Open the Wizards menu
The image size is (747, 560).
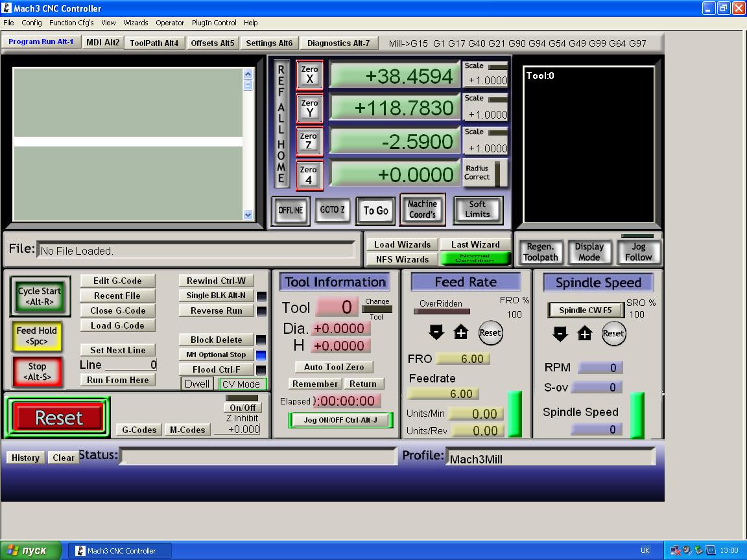pos(136,23)
